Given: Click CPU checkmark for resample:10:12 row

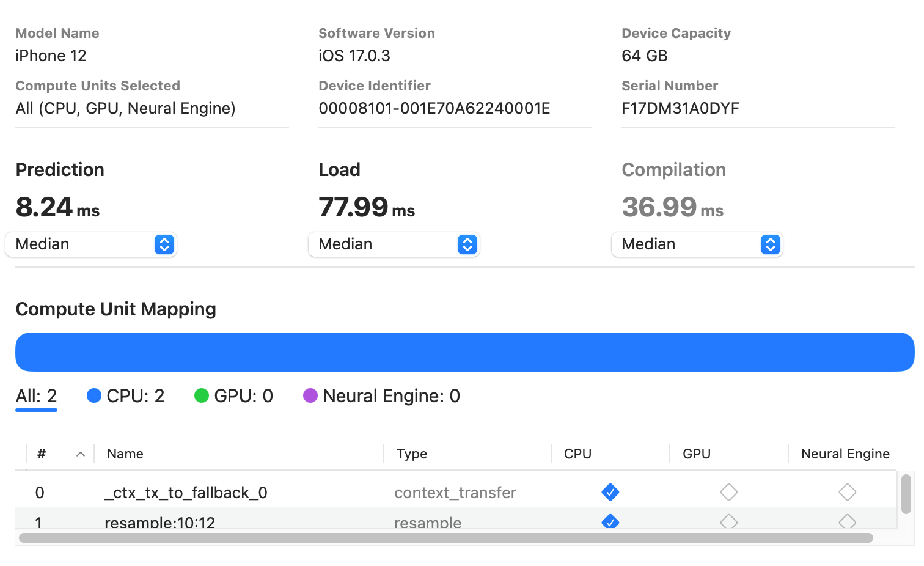Looking at the screenshot, I should (610, 521).
